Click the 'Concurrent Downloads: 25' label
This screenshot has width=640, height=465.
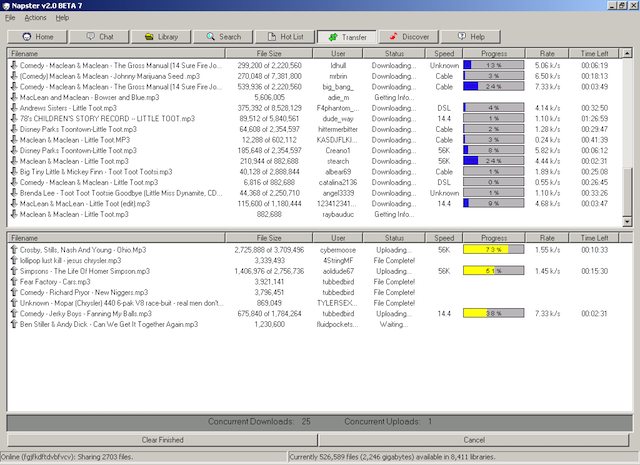click(x=259, y=421)
